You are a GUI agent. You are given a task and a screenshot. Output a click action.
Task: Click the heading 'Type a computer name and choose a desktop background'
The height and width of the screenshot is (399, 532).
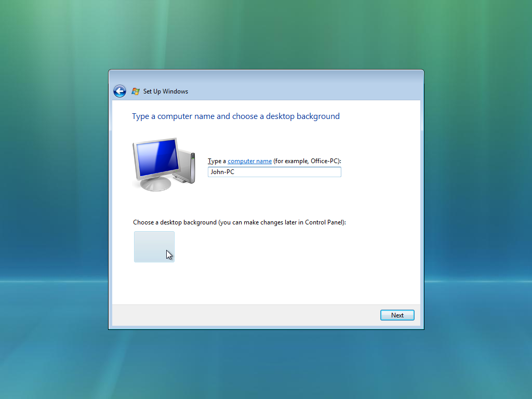click(236, 116)
